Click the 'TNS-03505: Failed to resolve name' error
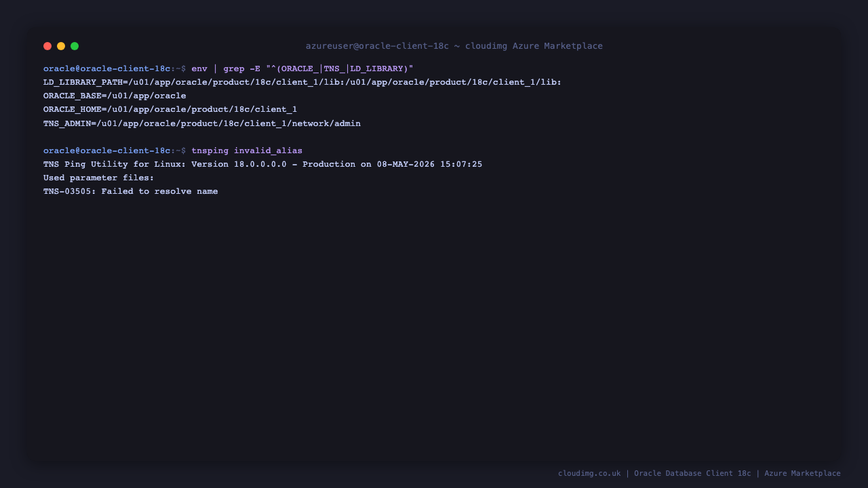868x488 pixels. pyautogui.click(x=131, y=191)
